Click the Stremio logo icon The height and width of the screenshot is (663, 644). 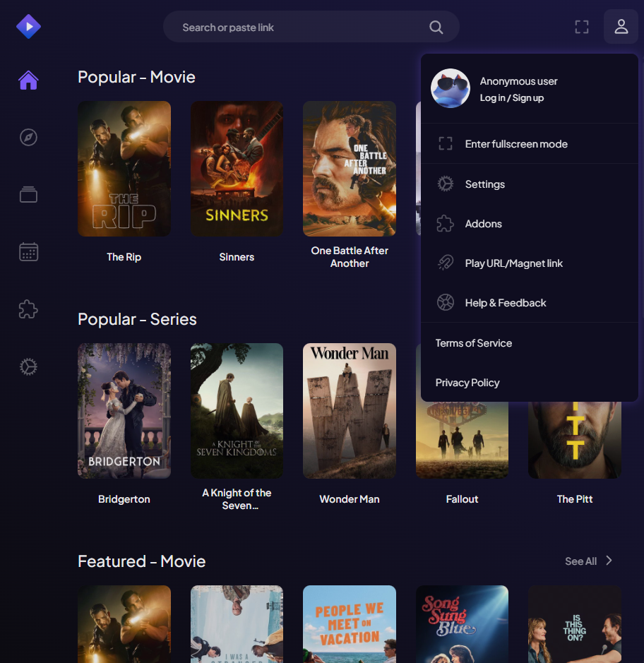point(28,27)
